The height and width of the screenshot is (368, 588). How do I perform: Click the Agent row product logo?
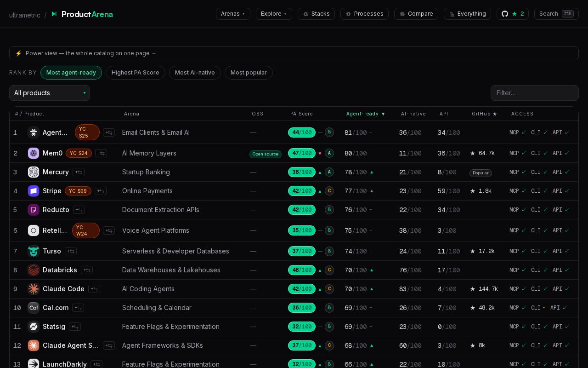[34, 132]
